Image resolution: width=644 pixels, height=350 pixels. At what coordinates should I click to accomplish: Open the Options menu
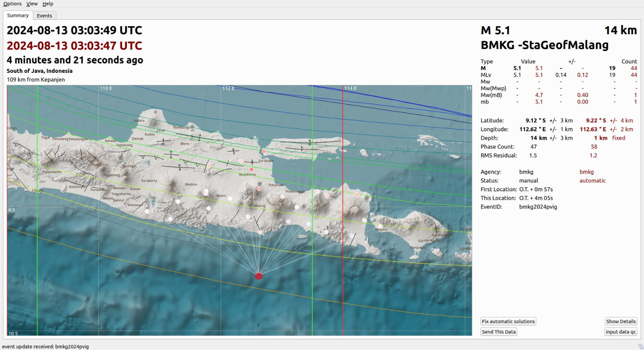click(x=12, y=4)
